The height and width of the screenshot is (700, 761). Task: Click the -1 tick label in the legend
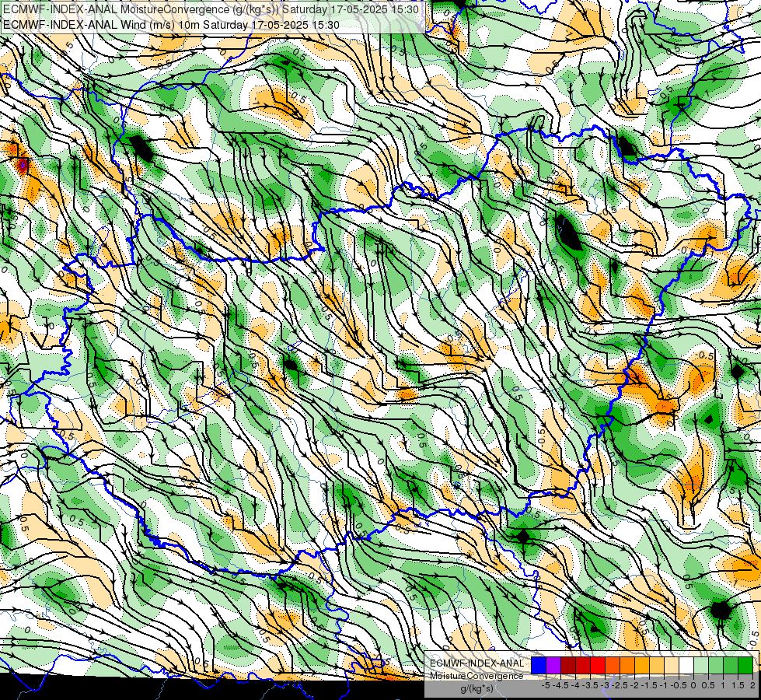click(x=664, y=685)
